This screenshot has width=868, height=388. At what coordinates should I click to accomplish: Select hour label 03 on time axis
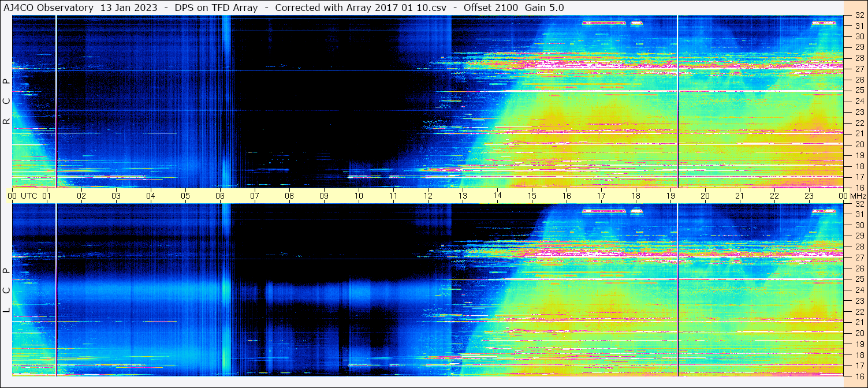click(x=116, y=196)
